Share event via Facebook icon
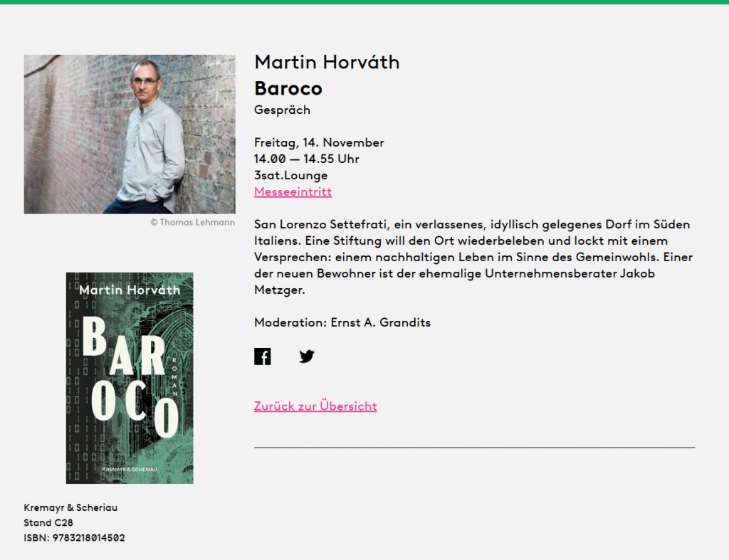729x560 pixels. 262,356
